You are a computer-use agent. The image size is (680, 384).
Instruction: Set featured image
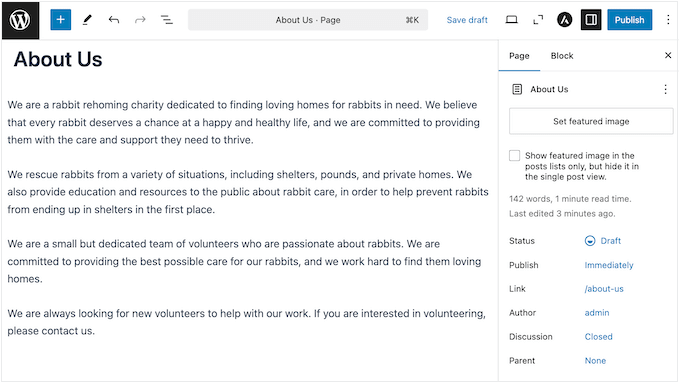[x=591, y=121]
